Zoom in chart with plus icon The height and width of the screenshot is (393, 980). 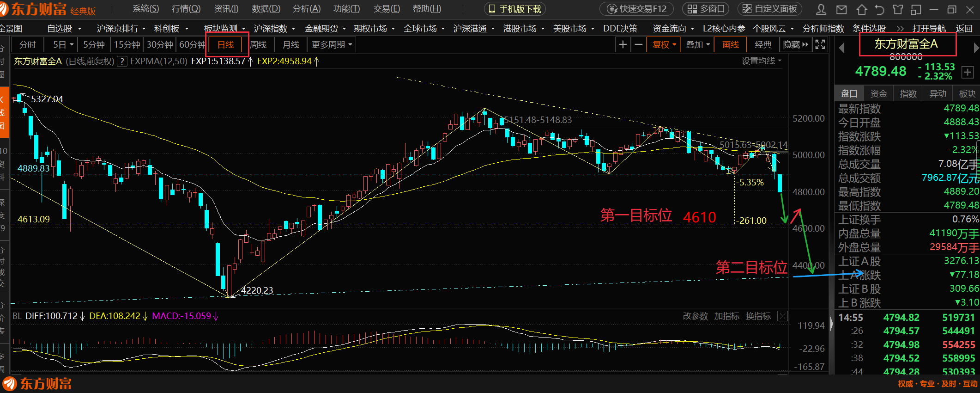[x=623, y=45]
